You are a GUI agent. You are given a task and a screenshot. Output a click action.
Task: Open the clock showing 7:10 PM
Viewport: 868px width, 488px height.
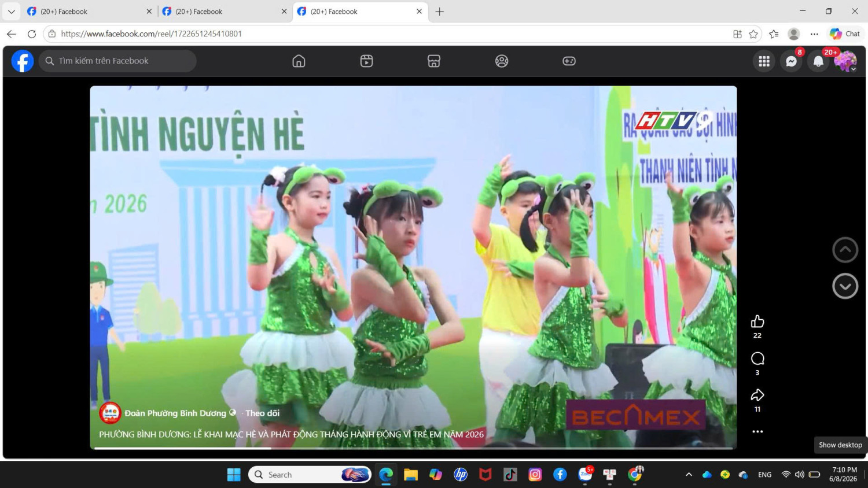point(844,475)
